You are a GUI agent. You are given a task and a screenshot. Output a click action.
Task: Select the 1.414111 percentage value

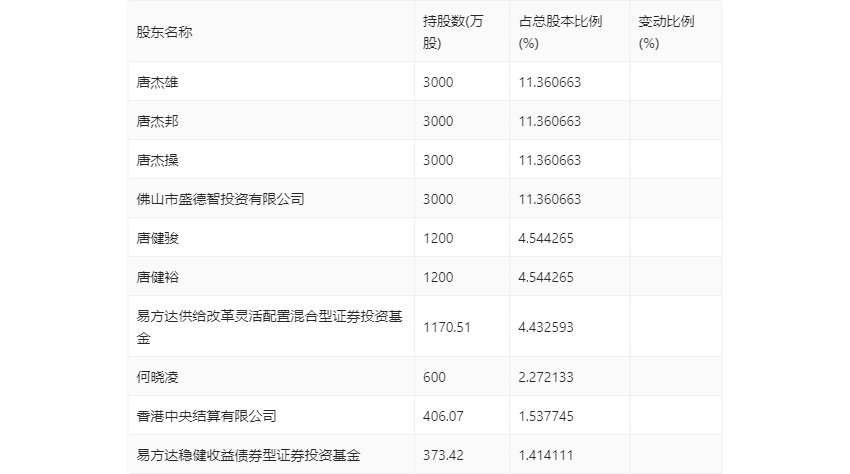(546, 455)
